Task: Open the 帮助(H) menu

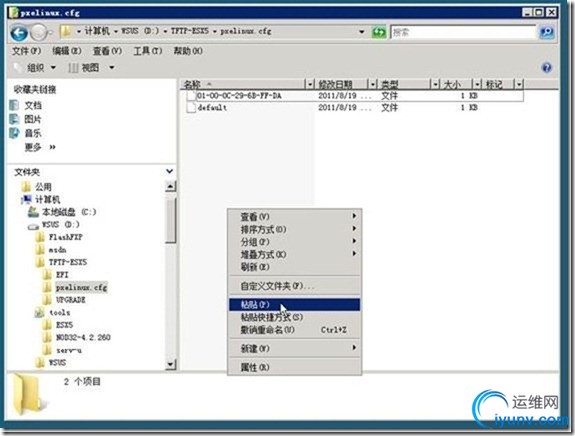Action: click(188, 51)
